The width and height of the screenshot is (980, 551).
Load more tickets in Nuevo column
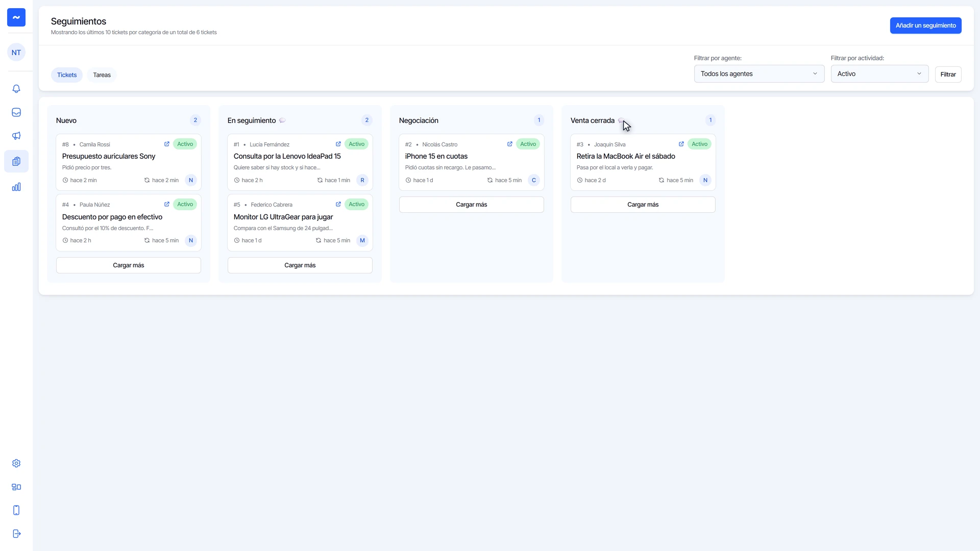tap(129, 265)
